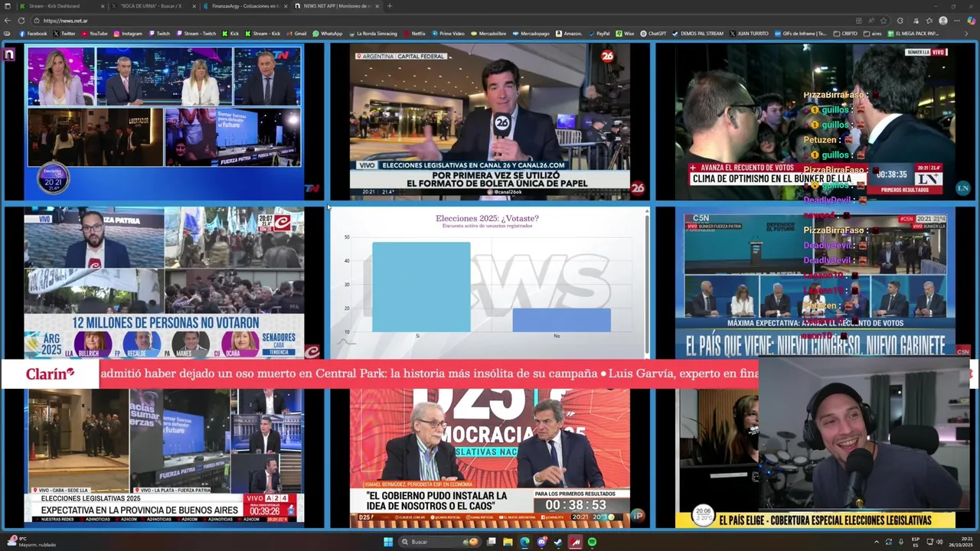Screen dimensions: 980x551
Task: Open Steam from the taskbar
Action: [557, 542]
